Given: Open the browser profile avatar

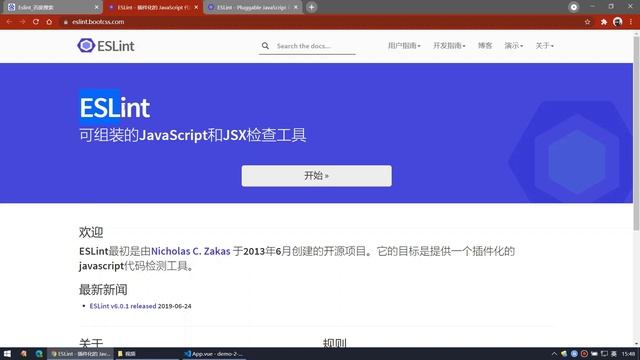Looking at the screenshot, I should (618, 22).
